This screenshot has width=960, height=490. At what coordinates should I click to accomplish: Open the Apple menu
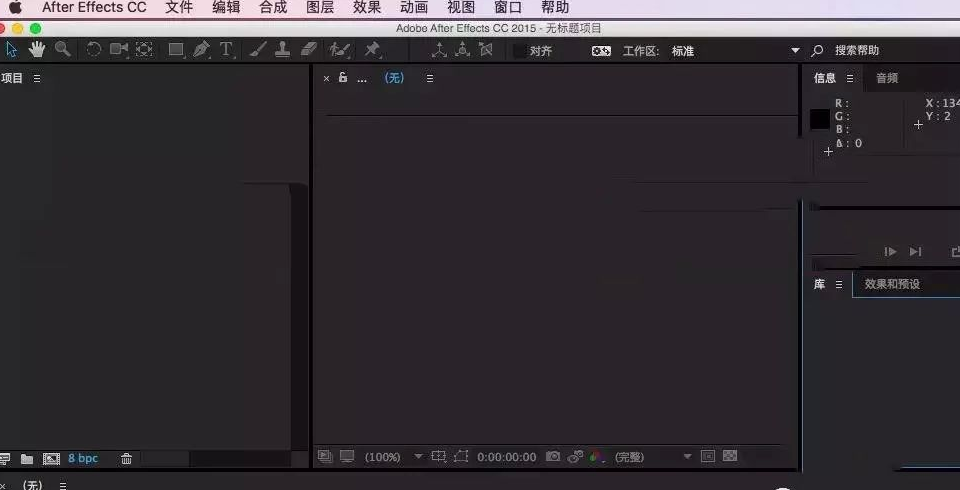(15, 8)
